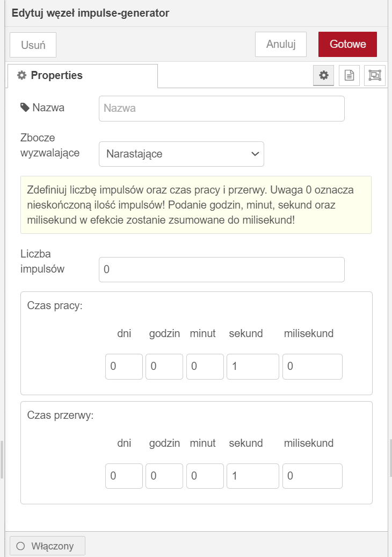Select Czas pracy sekund field
This screenshot has width=392, height=557.
(253, 367)
